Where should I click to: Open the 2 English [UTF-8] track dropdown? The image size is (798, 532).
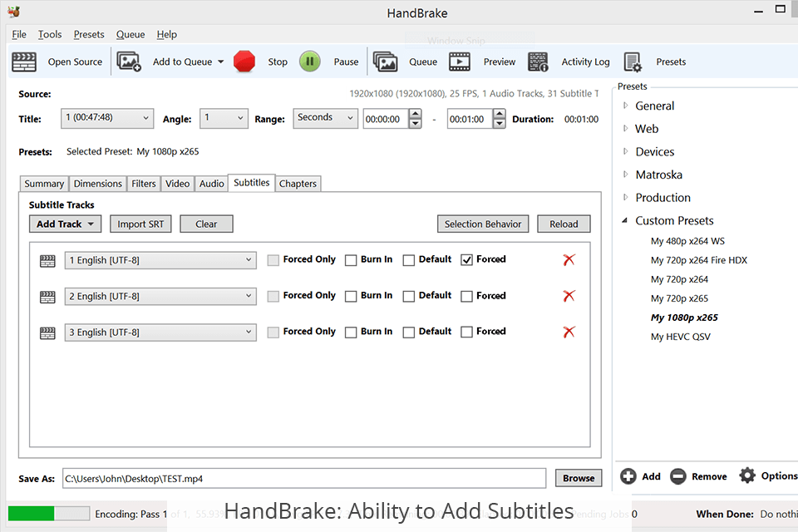pyautogui.click(x=160, y=296)
